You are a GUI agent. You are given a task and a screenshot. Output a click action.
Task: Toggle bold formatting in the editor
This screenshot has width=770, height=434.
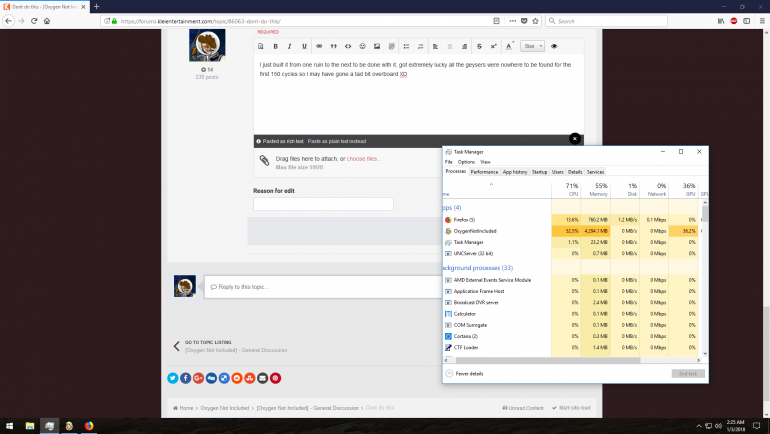tap(275, 46)
